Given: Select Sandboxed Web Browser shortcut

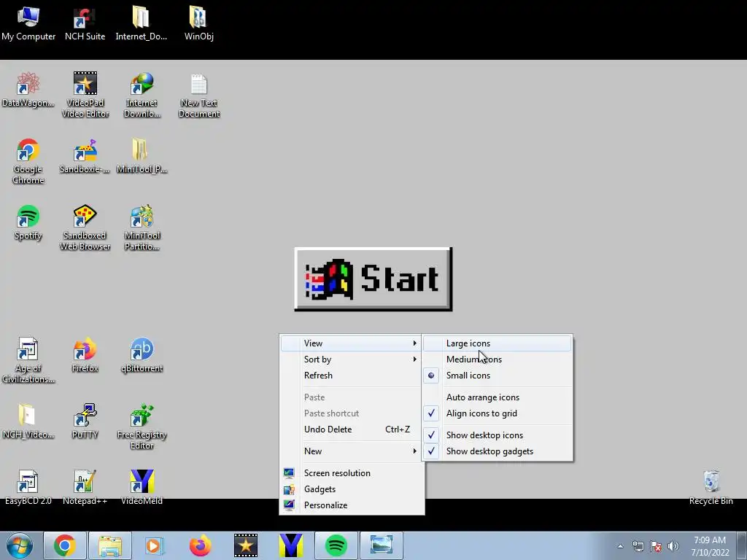Looking at the screenshot, I should pyautogui.click(x=85, y=227).
